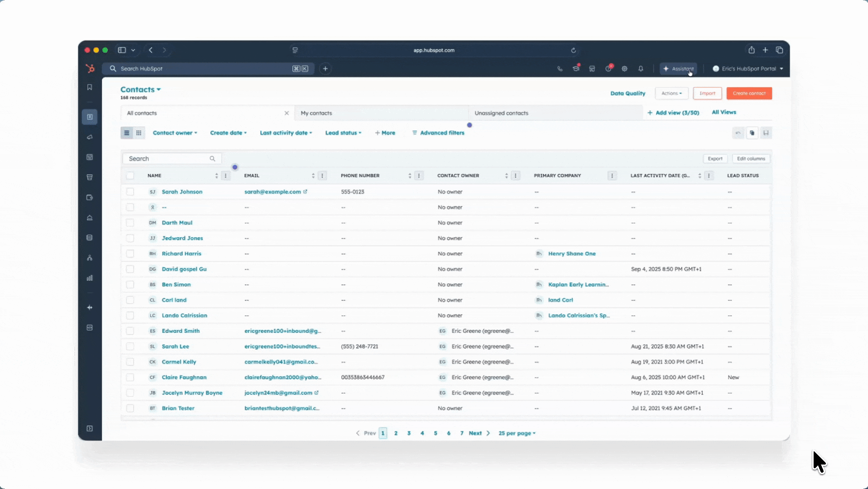Close the All contacts view tab

pyautogui.click(x=287, y=113)
